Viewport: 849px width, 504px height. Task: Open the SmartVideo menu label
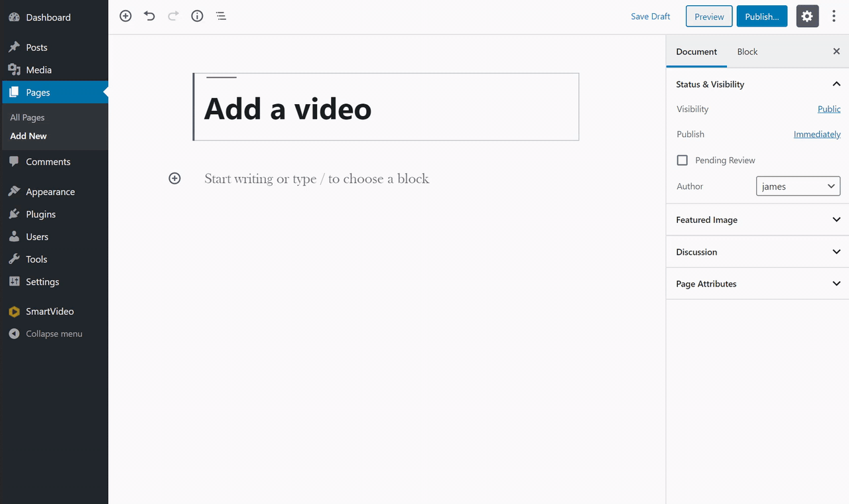click(50, 311)
